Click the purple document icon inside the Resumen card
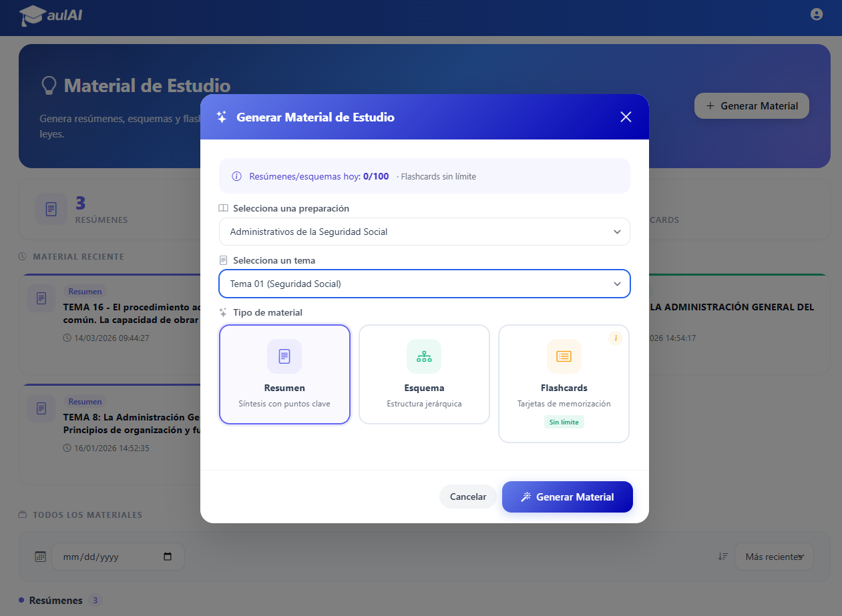Viewport: 842px width, 616px height. [284, 356]
